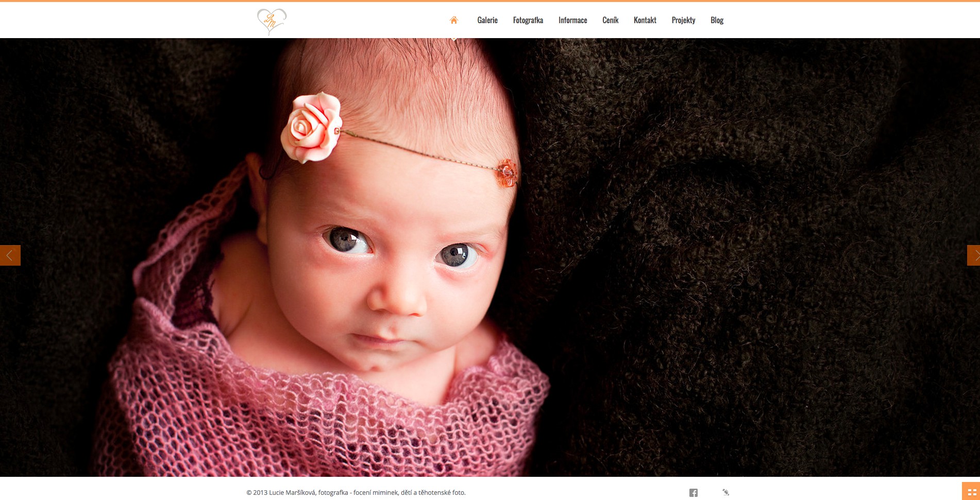This screenshot has height=500, width=980.
Task: Expand the Projekty menu
Action: [684, 20]
